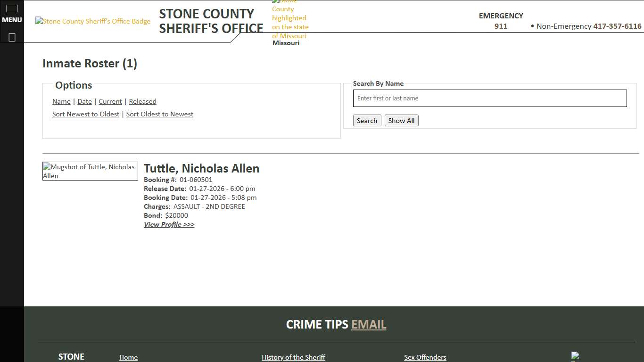Sort Oldest to Newest
Screen dimensions: 644x362
pyautogui.click(x=159, y=114)
